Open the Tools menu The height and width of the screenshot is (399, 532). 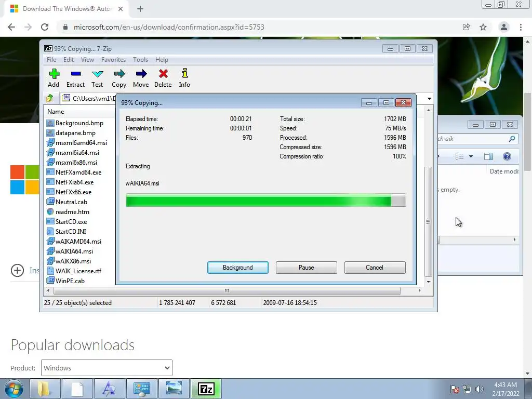(x=140, y=60)
